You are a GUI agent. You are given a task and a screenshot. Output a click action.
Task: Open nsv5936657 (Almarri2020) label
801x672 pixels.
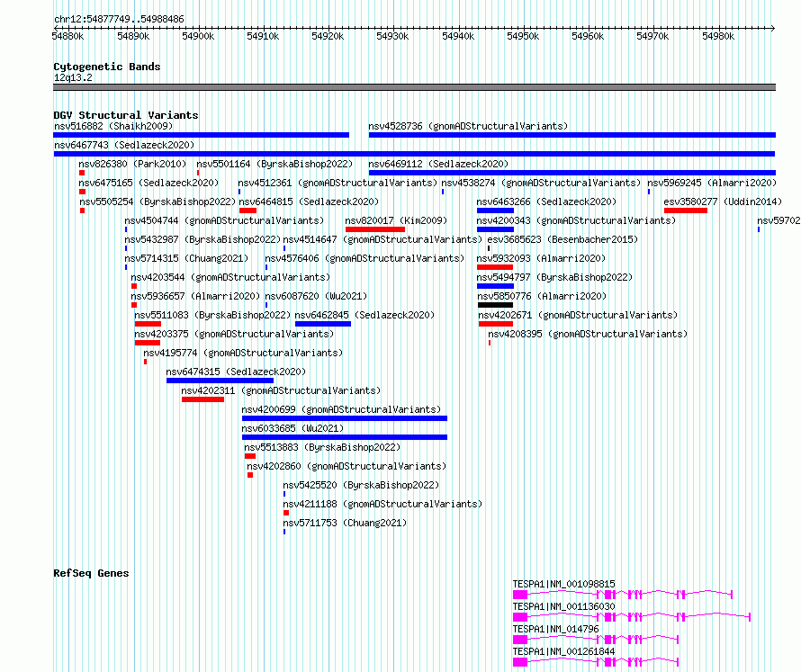click(195, 296)
